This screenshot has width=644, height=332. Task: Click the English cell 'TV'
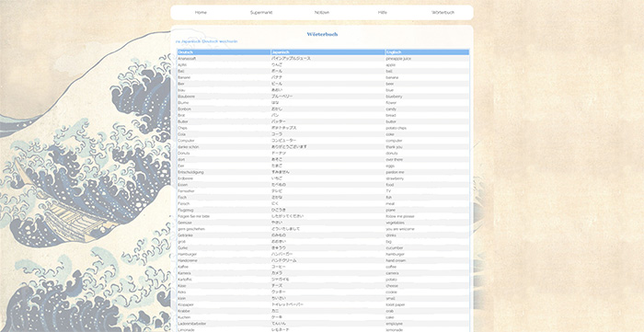click(x=388, y=190)
